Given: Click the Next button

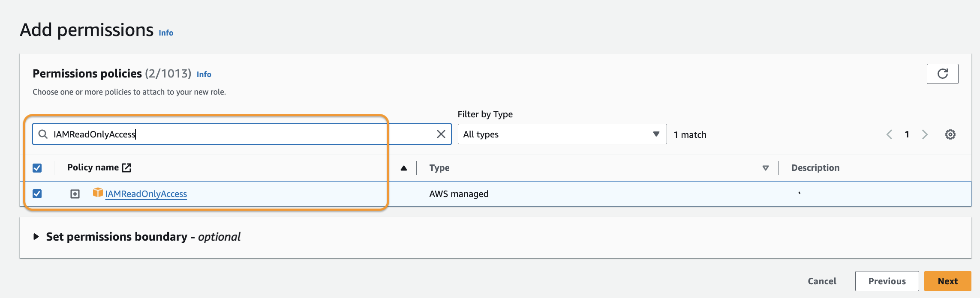Looking at the screenshot, I should pyautogui.click(x=947, y=281).
